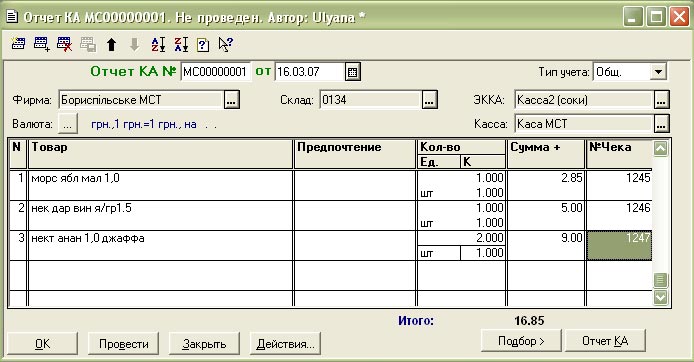Maximize the Отчет КА window

656,18
